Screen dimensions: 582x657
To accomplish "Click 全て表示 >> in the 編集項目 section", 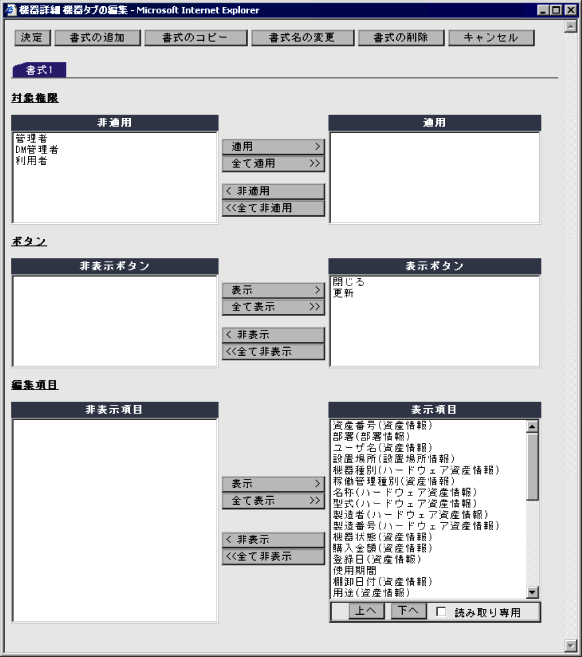I will (273, 501).
